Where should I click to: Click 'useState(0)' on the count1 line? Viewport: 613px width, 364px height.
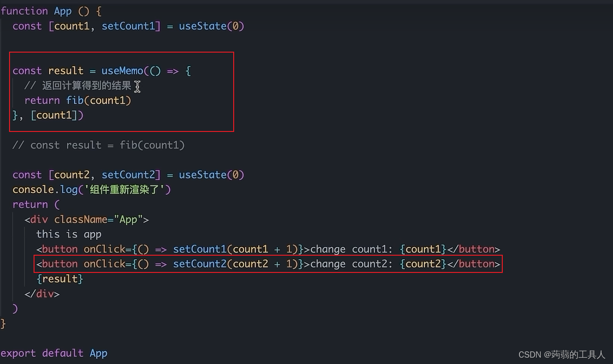point(211,26)
